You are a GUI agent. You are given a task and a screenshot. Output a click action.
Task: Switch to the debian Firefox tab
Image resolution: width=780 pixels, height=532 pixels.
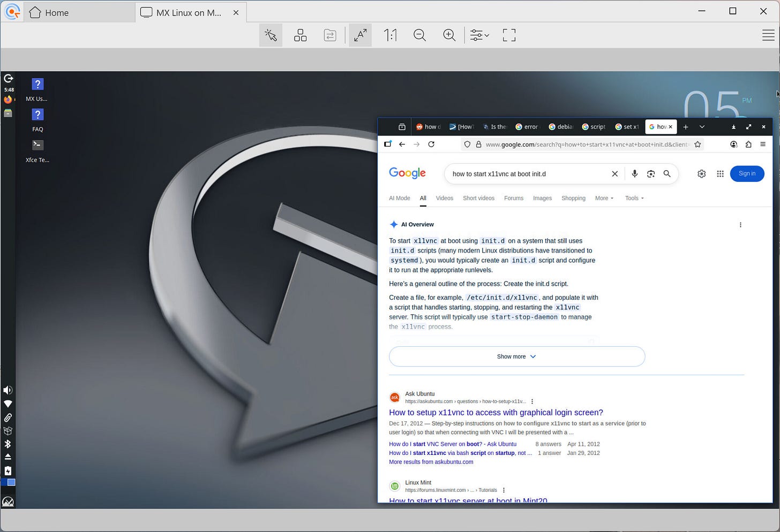[x=560, y=127]
